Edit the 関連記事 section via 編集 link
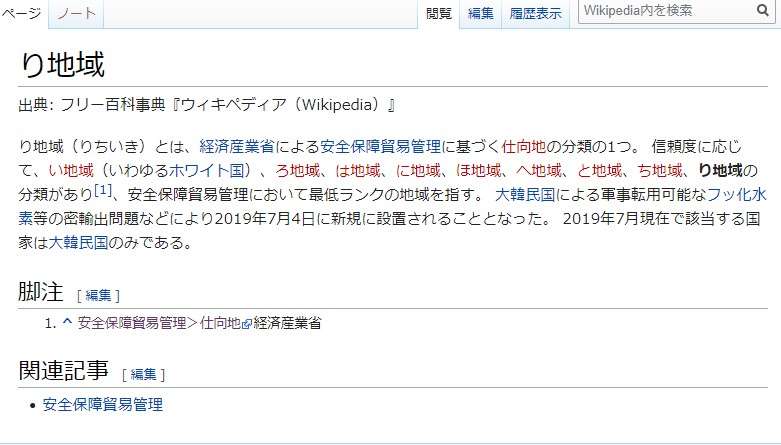 (x=143, y=374)
